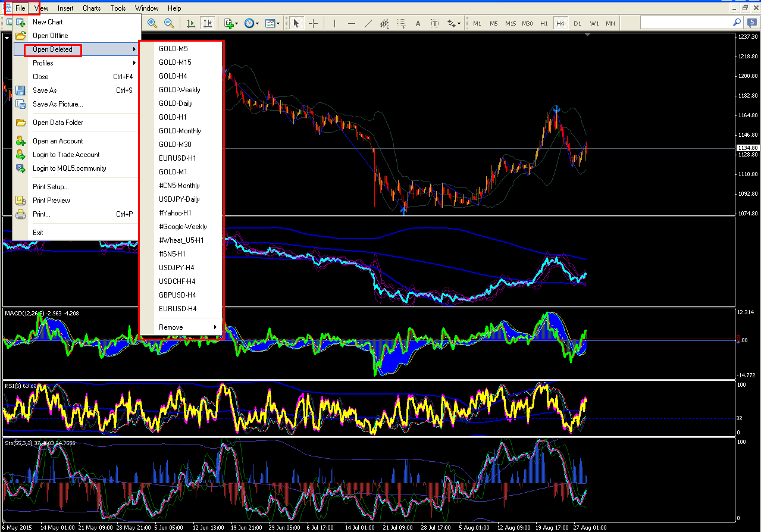Screen dimensions: 761x532
Task: Draw a trendline with the diagonal line tool
Action: (x=368, y=23)
